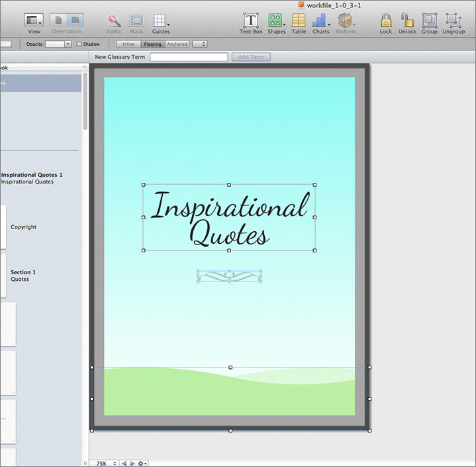Viewport: 476px width, 467px height.
Task: Select the portrait orientation button
Action: (x=58, y=21)
